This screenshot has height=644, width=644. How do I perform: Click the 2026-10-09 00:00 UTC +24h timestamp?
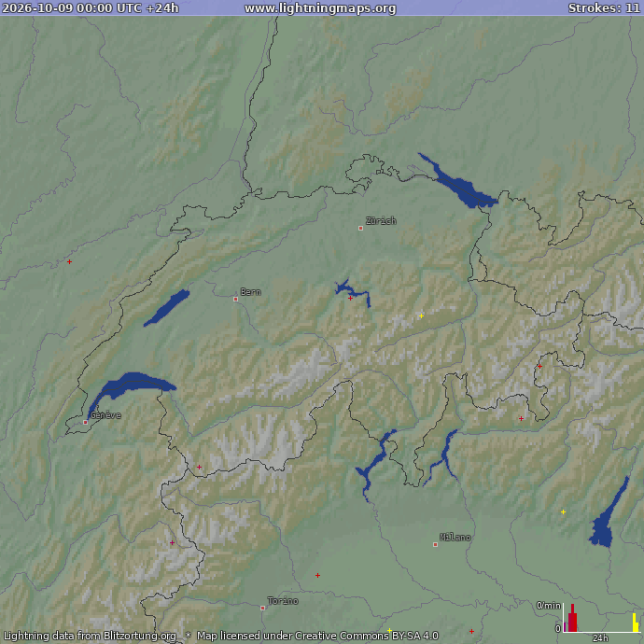point(91,7)
